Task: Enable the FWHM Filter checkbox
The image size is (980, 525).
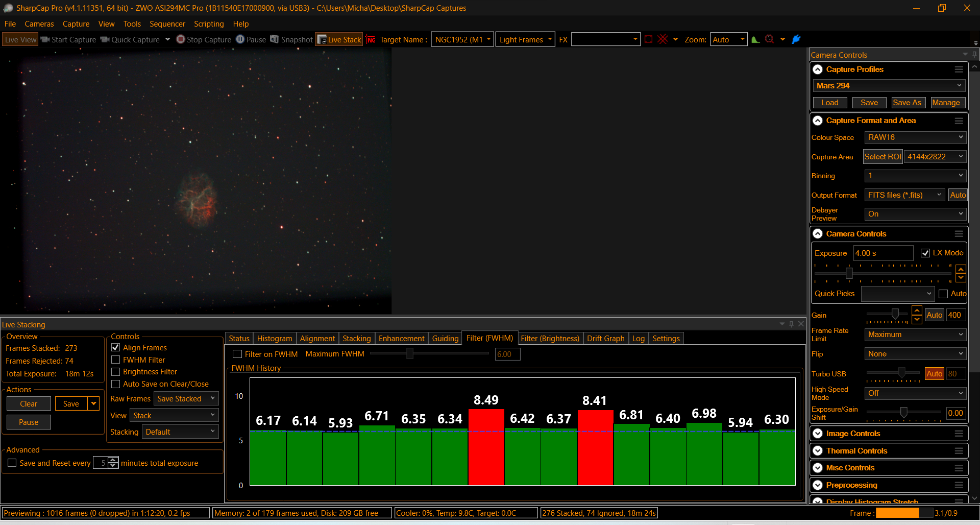Action: click(x=116, y=360)
